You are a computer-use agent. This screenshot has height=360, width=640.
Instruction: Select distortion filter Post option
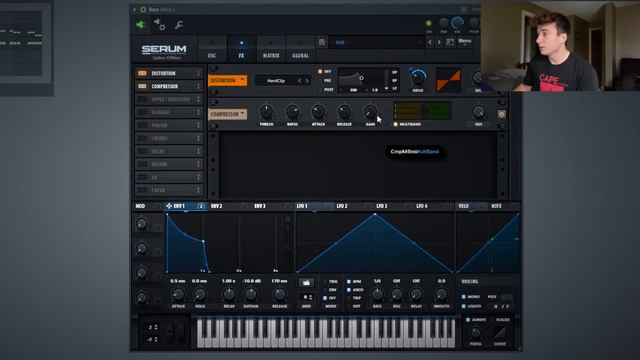click(x=320, y=89)
